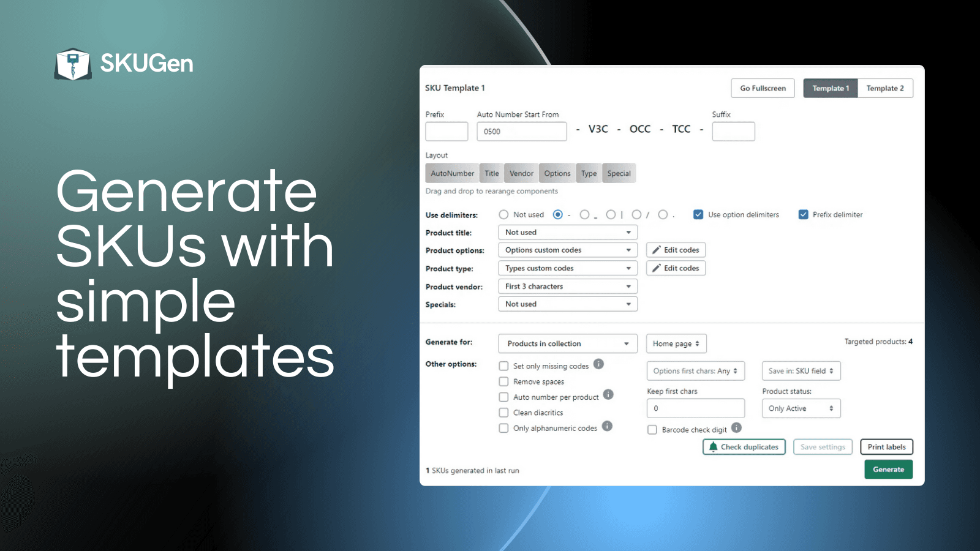This screenshot has height=551, width=980.
Task: Select the Template 1 tab
Action: coord(831,88)
